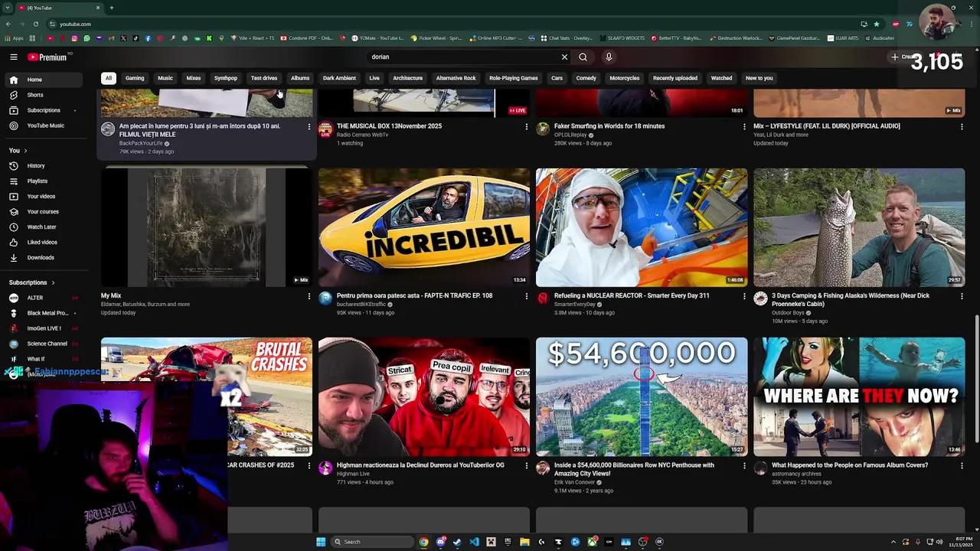
Task: Select the Gaming filter chip
Action: [135, 78]
